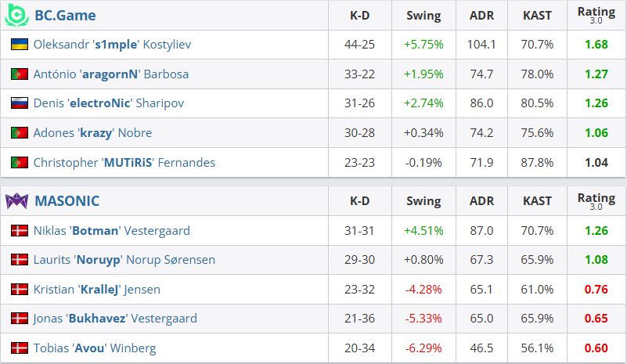627x364 pixels.
Task: Click the MASONIC team logo icon
Action: click(x=16, y=201)
